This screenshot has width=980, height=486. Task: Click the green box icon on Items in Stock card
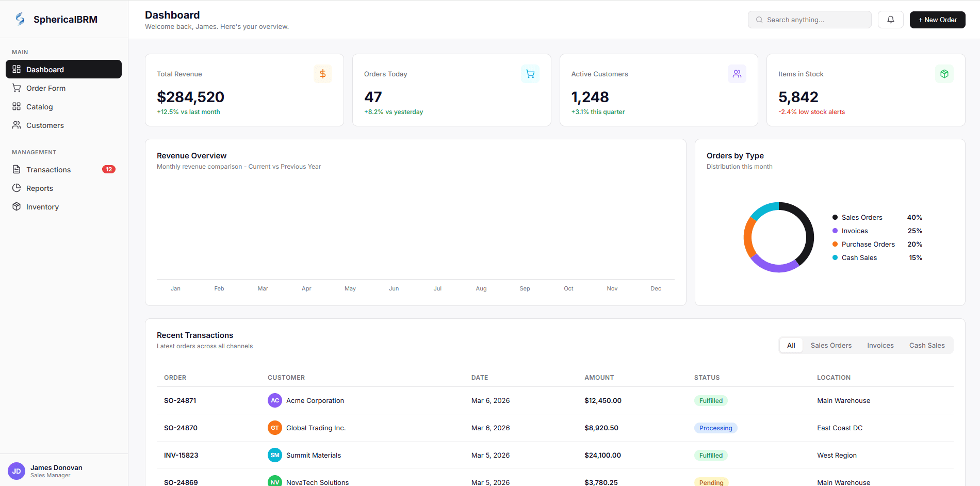click(944, 74)
